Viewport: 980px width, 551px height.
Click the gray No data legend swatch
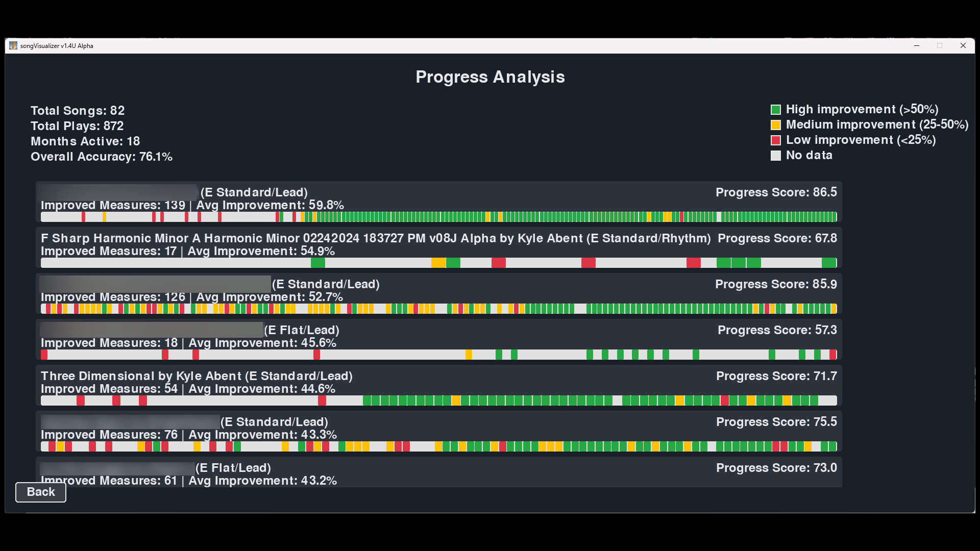pos(775,156)
